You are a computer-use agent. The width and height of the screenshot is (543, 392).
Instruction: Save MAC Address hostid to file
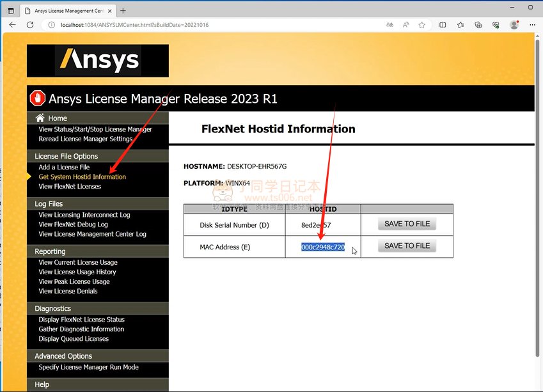[x=407, y=246]
